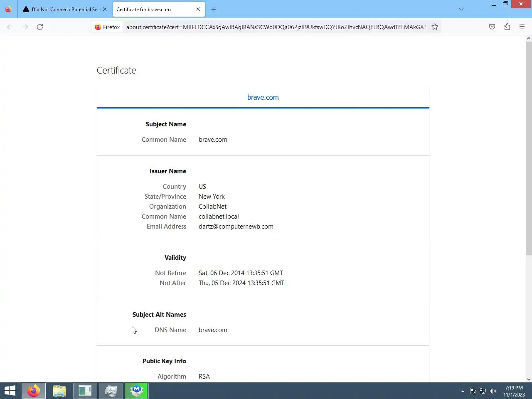Image resolution: width=532 pixels, height=399 pixels.
Task: Open the Extensions puzzle icon
Action: coord(507,27)
